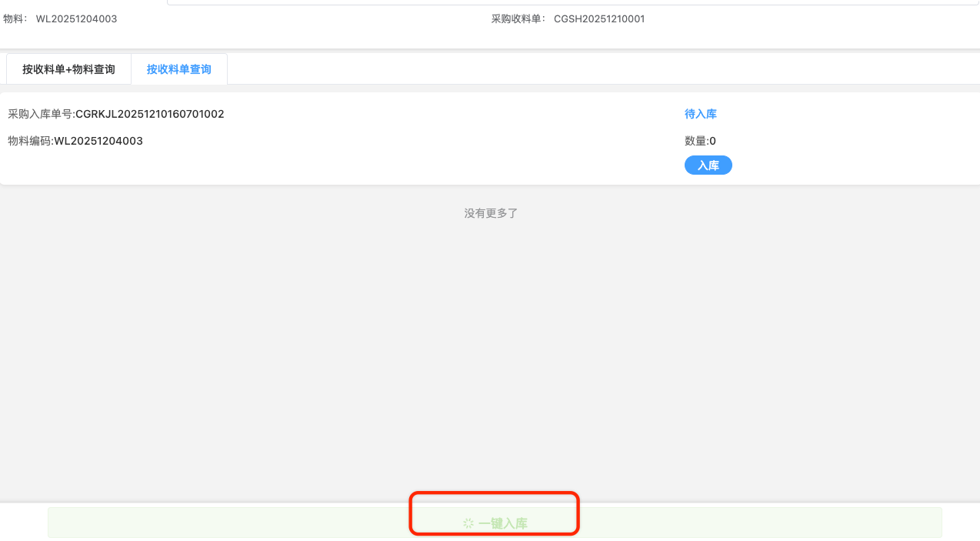This screenshot has width=980, height=541.
Task: Click the 没有更多了 end-of-list text
Action: tap(491, 213)
